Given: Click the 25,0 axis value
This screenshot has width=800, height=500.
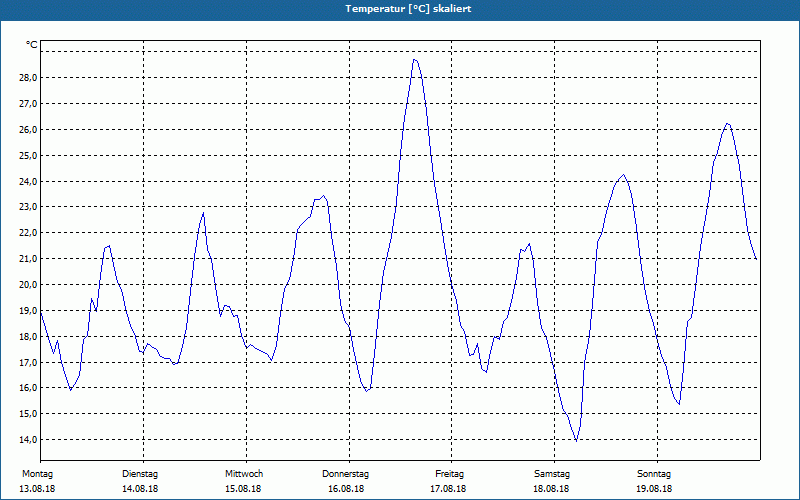Looking at the screenshot, I should coord(27,155).
